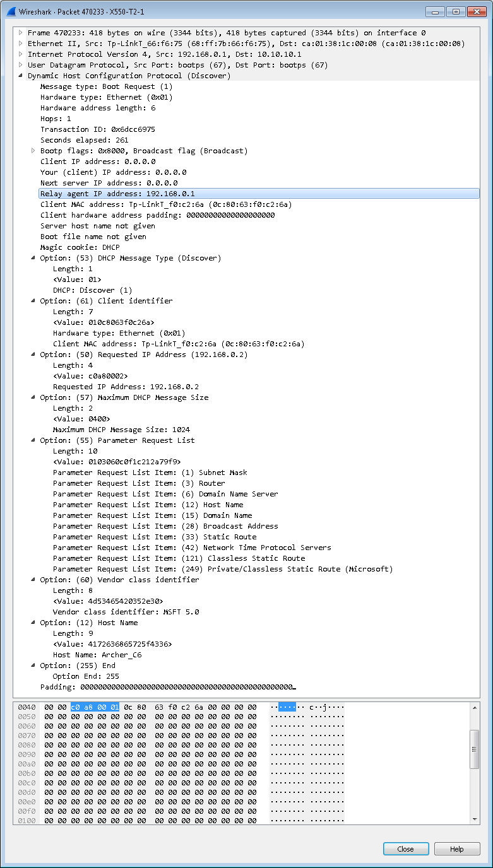Collapse Option (255) End
493x868 pixels.
tap(33, 666)
